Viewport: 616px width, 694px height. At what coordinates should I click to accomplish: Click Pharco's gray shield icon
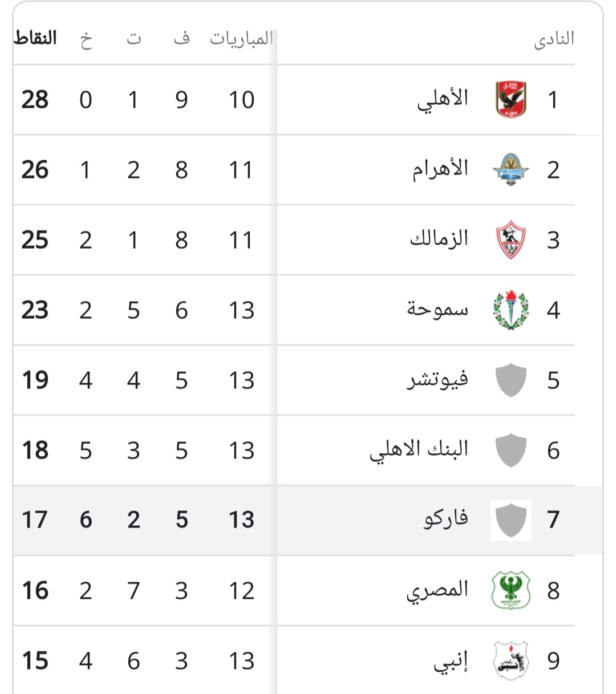[510, 520]
